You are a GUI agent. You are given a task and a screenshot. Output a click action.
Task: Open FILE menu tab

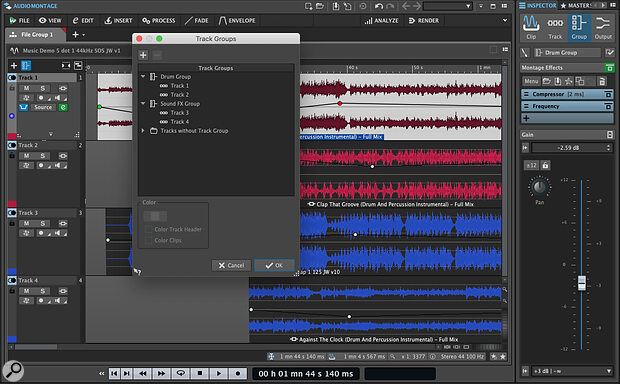point(19,21)
